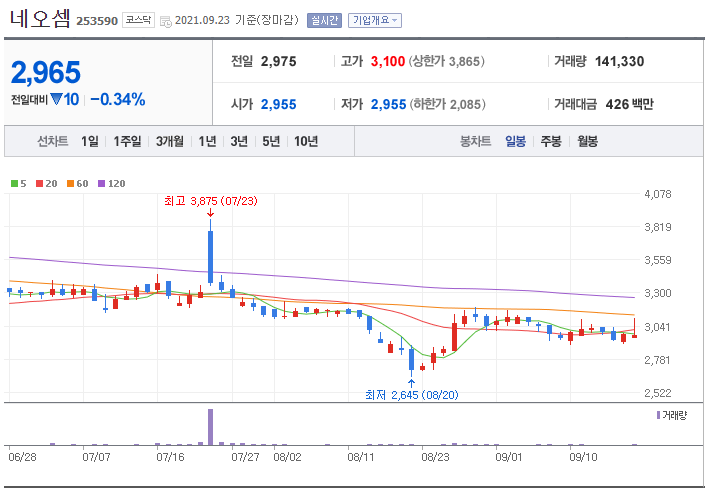Click the purple 120-day moving average swatch
The image size is (705, 488).
(102, 184)
